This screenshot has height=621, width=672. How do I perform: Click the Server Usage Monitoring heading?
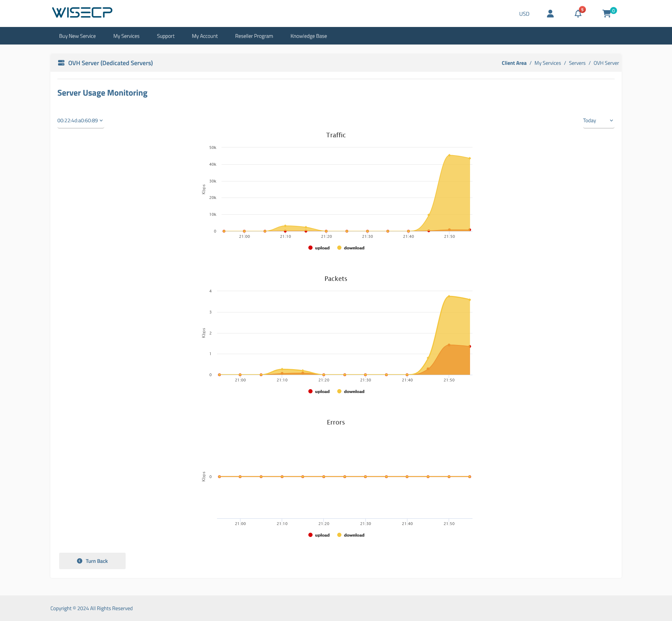tap(102, 93)
